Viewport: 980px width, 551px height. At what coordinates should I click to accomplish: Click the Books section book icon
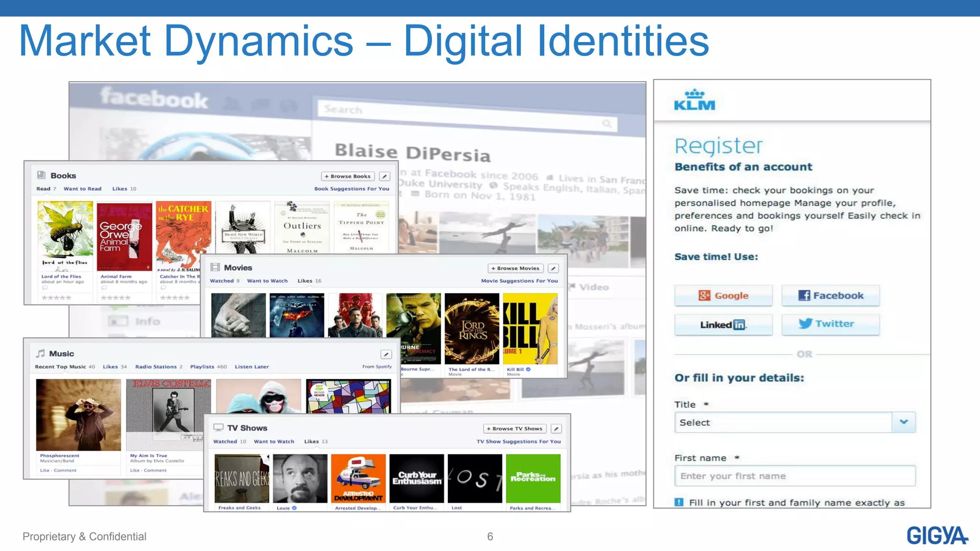(42, 176)
